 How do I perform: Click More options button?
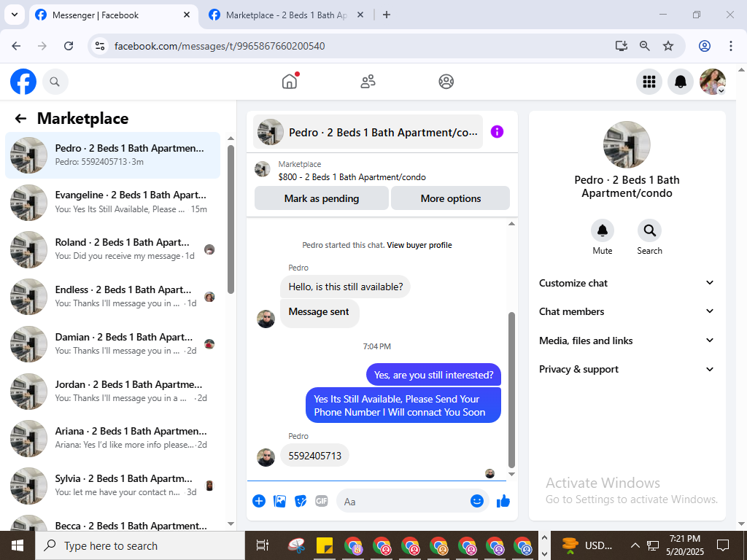[451, 198]
